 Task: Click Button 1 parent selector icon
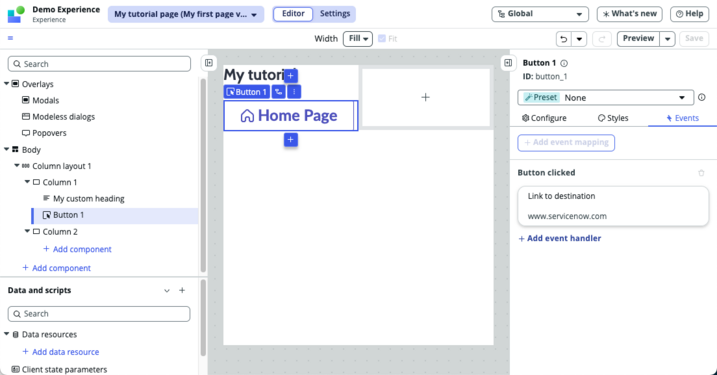[x=278, y=92]
